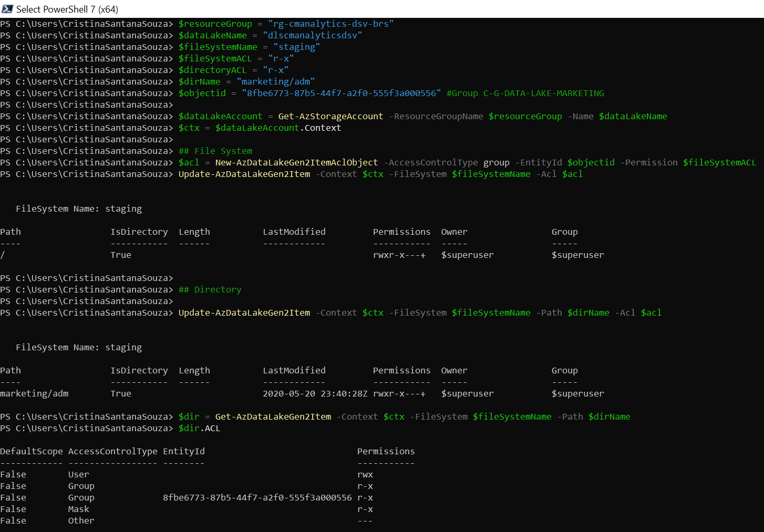Click the Get-AzStorageAccount cmdlet name

331,116
